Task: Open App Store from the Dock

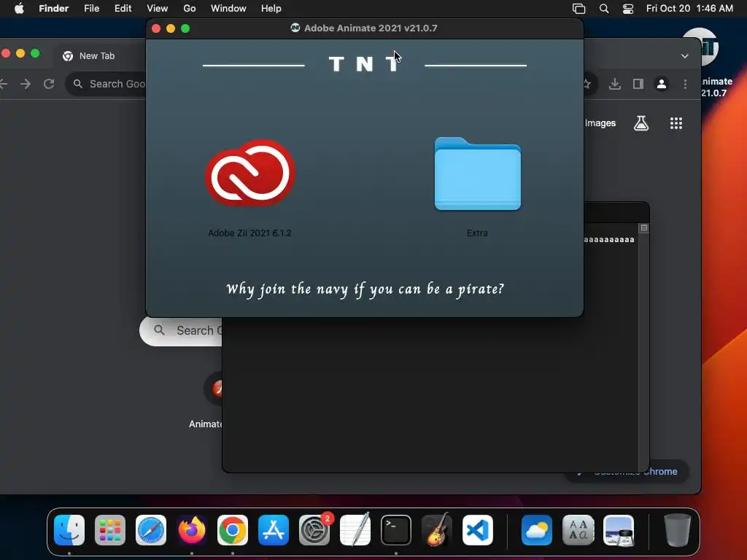Action: coord(274,530)
